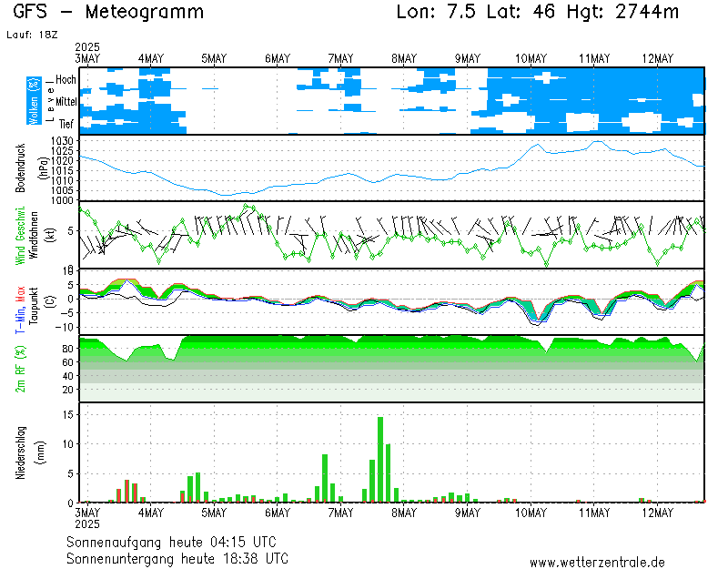Pick "6MAY" on the top date axis
Screen dimensions: 728x569
point(278,59)
